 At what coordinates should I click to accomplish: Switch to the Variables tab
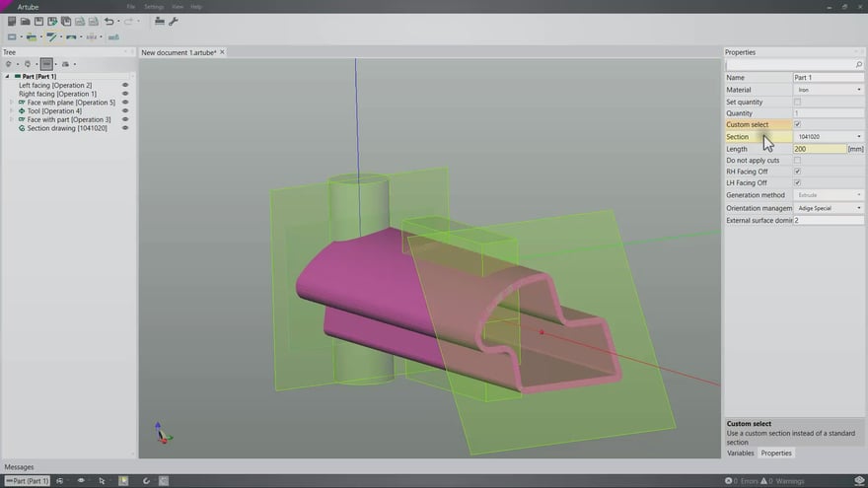pyautogui.click(x=741, y=453)
